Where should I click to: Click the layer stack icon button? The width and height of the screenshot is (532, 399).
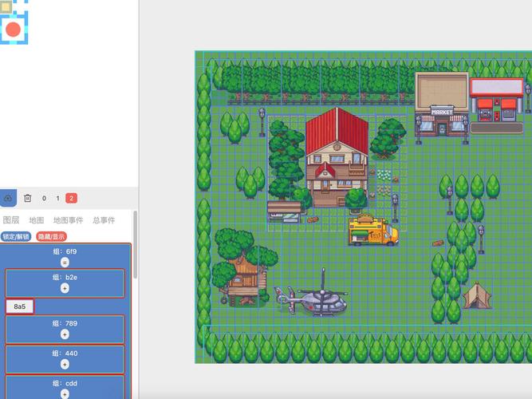coord(8,198)
